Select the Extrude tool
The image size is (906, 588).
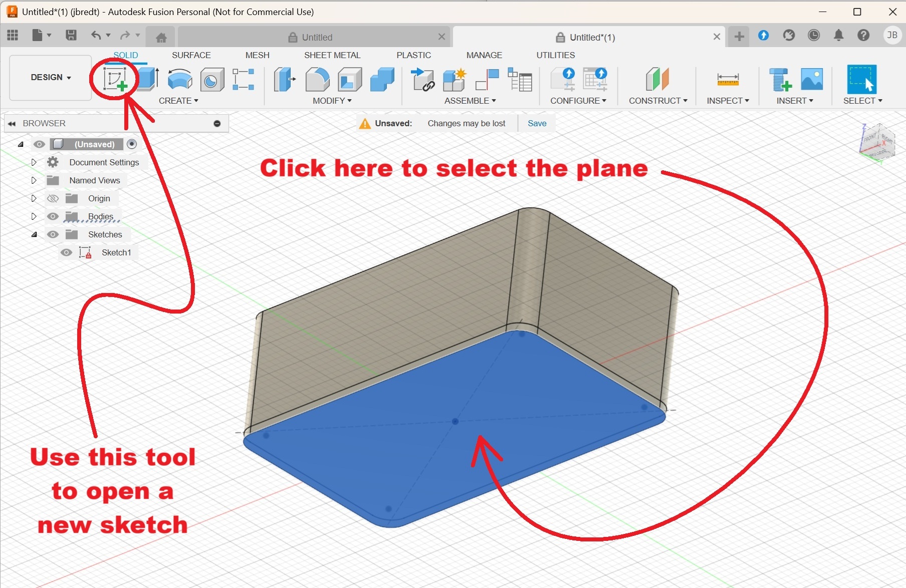(x=148, y=79)
